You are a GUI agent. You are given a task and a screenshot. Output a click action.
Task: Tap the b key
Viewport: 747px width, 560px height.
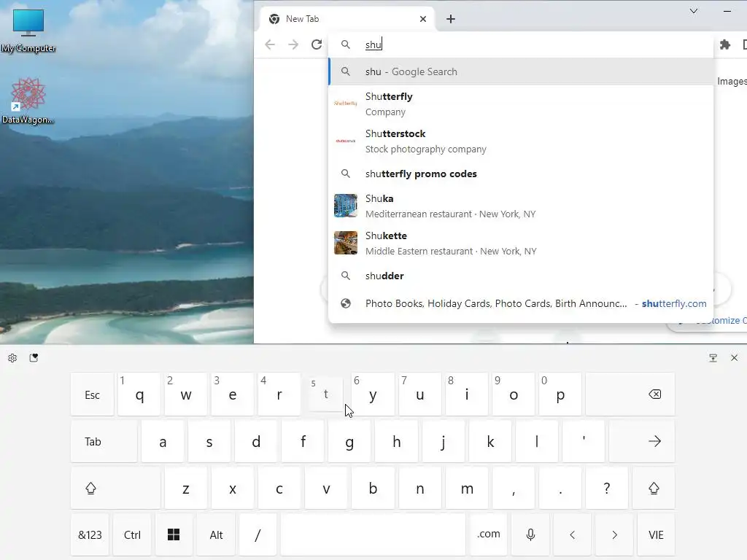point(373,488)
